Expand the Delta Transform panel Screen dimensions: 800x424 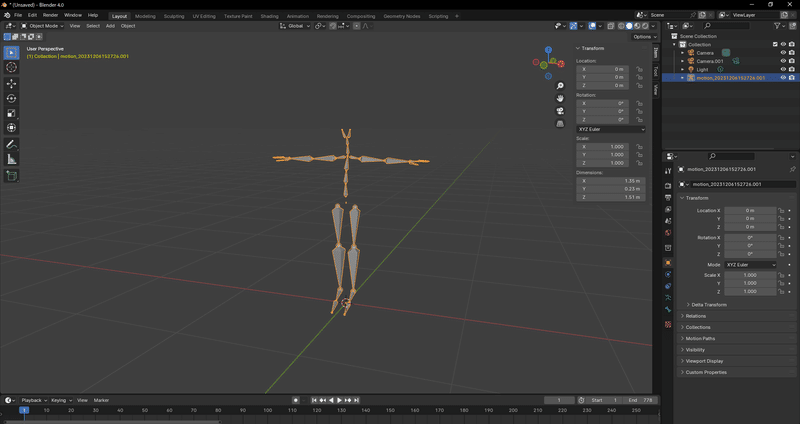(x=708, y=305)
